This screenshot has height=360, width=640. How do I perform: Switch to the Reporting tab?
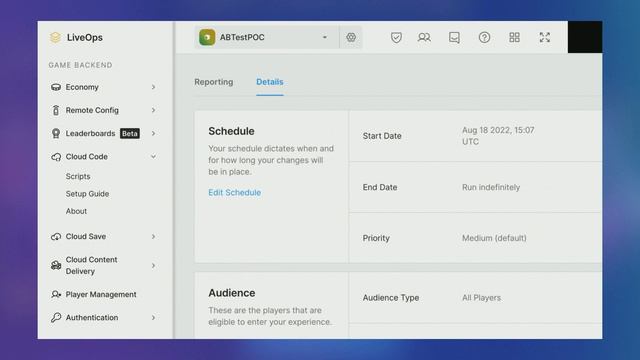click(x=213, y=82)
